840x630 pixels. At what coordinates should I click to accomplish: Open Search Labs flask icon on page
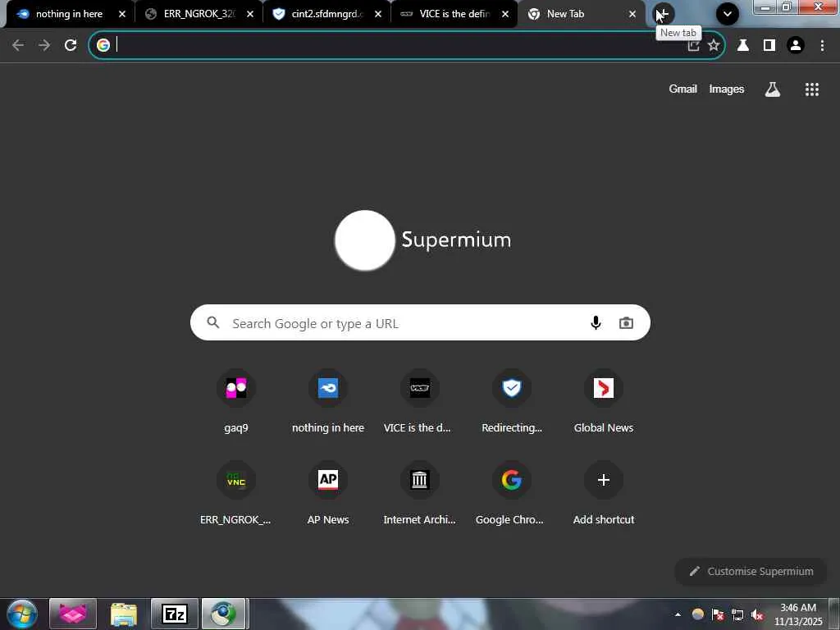point(772,89)
